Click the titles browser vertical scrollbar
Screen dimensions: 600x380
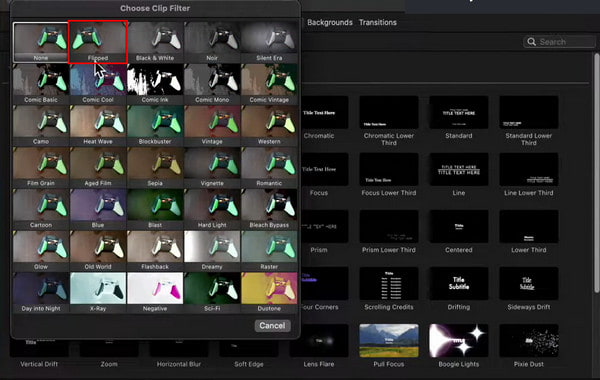pyautogui.click(x=597, y=172)
